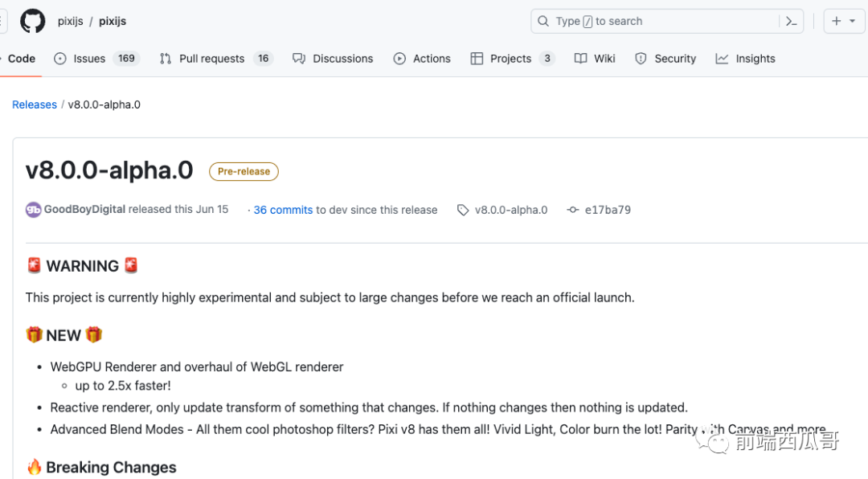Click the Issues count badge 169
Viewport: 868px width, 479px height.
click(126, 59)
